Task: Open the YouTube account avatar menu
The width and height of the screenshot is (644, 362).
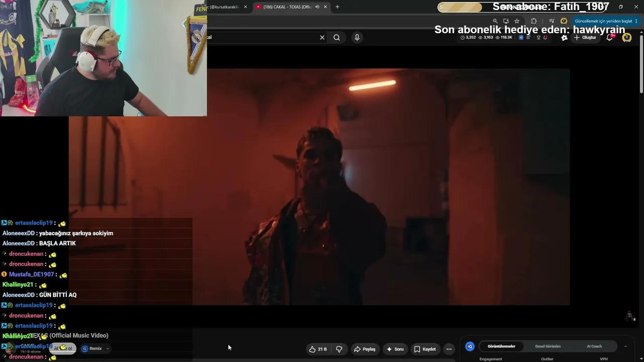Action: (626, 37)
